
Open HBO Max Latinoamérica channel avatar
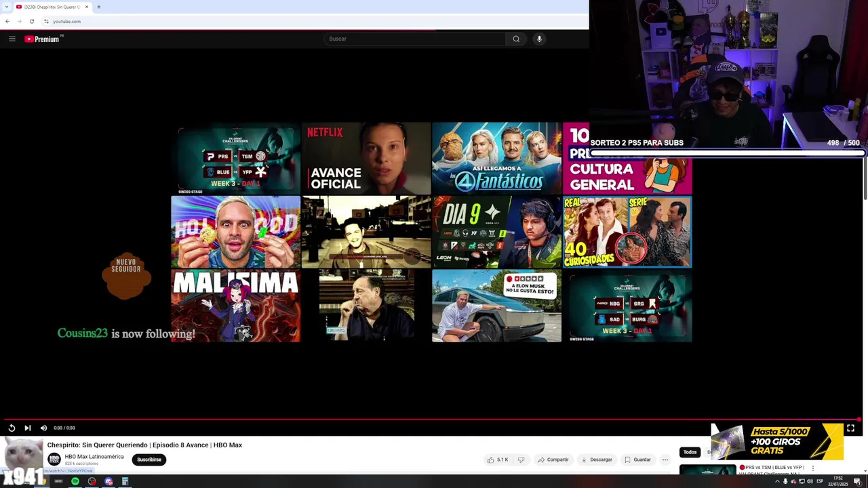(x=54, y=459)
